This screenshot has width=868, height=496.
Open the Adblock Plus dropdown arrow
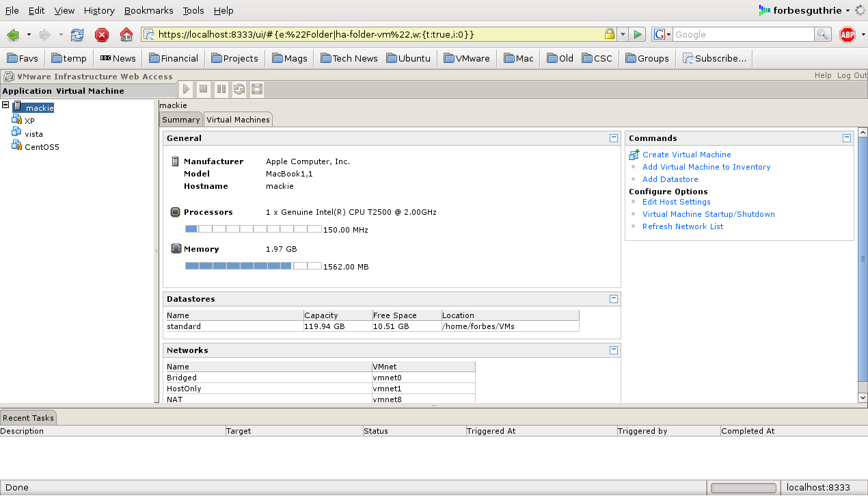pyautogui.click(x=862, y=35)
